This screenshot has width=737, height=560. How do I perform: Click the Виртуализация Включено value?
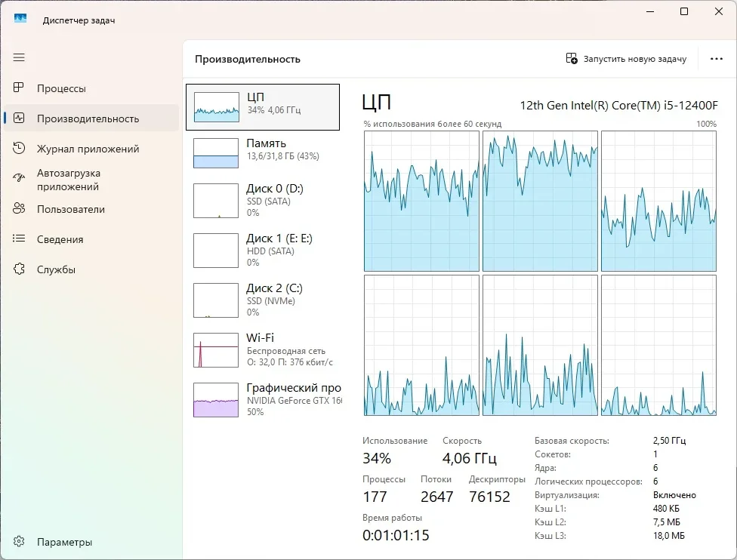tap(674, 495)
